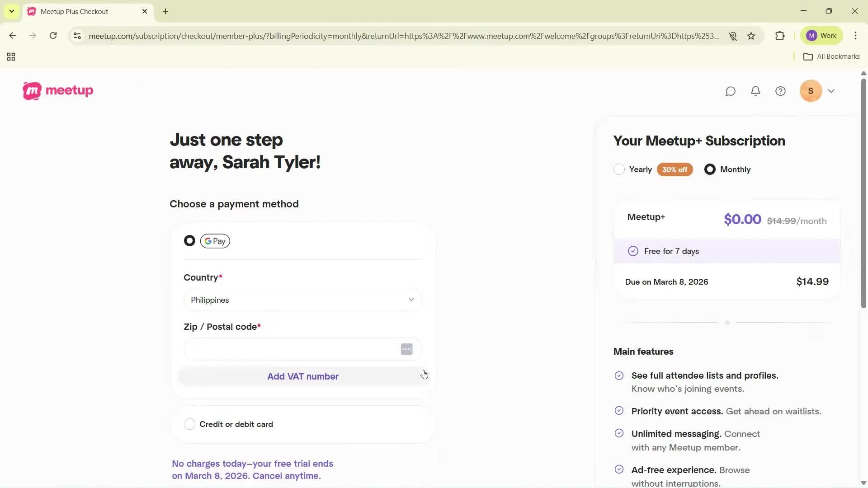The image size is (868, 488).
Task: Open Meetup messages chat icon
Action: [731, 91]
